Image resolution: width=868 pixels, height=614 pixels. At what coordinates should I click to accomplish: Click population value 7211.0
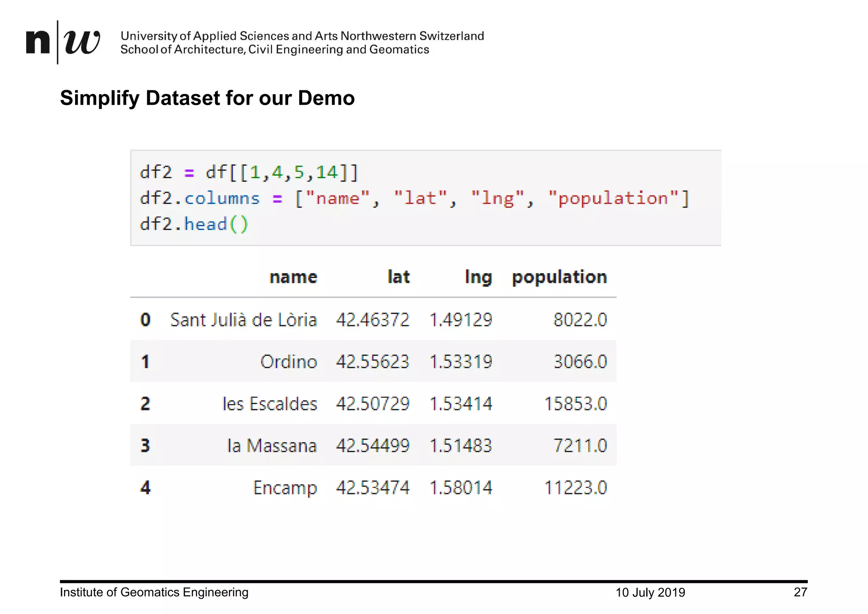pos(581,446)
